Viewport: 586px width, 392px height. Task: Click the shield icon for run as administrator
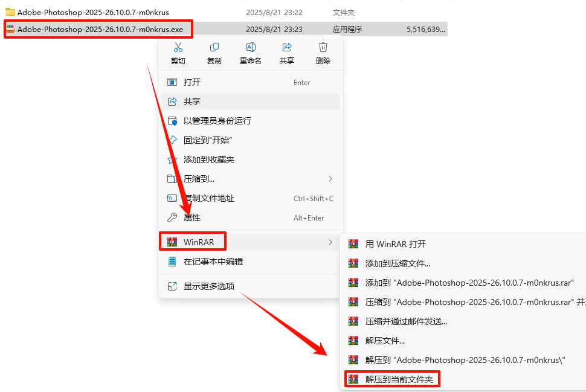click(172, 121)
